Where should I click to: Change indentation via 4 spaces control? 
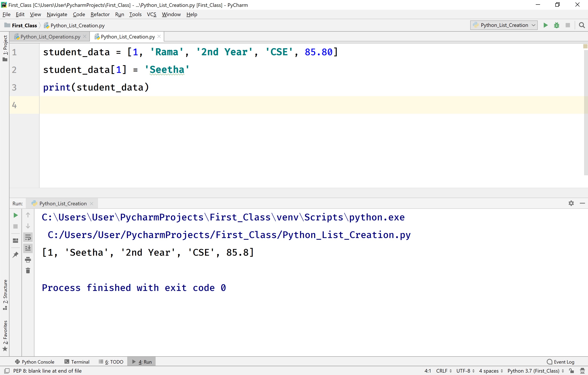pyautogui.click(x=490, y=371)
